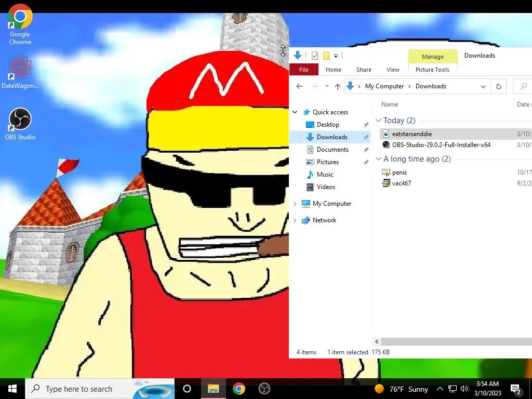Expand the address bar history dropdown
532x399 pixels.
[483, 87]
